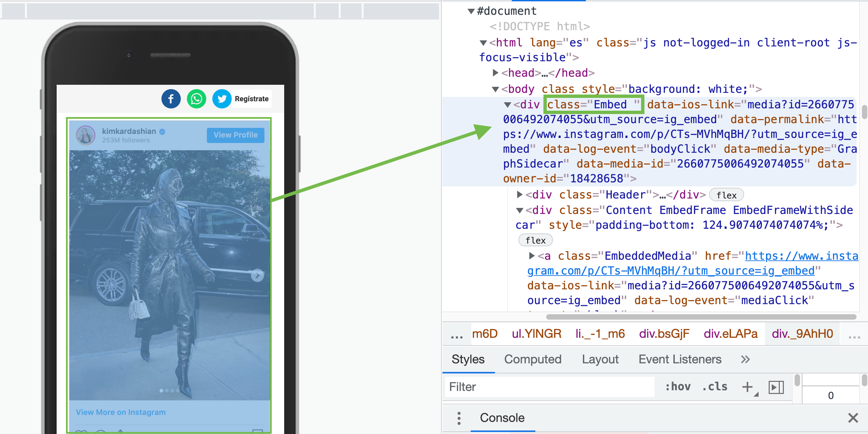Toggle the .cls class editor
This screenshot has height=434, width=868.
pyautogui.click(x=715, y=387)
